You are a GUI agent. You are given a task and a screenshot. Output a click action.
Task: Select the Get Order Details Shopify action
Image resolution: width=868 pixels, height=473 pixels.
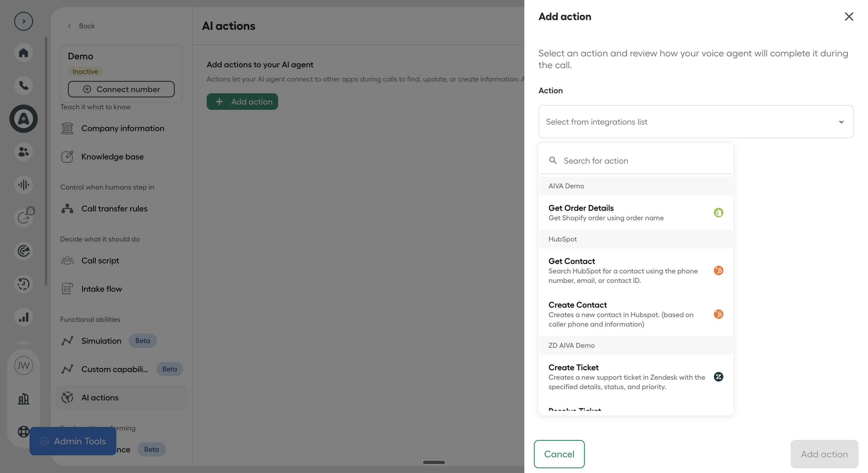(636, 213)
